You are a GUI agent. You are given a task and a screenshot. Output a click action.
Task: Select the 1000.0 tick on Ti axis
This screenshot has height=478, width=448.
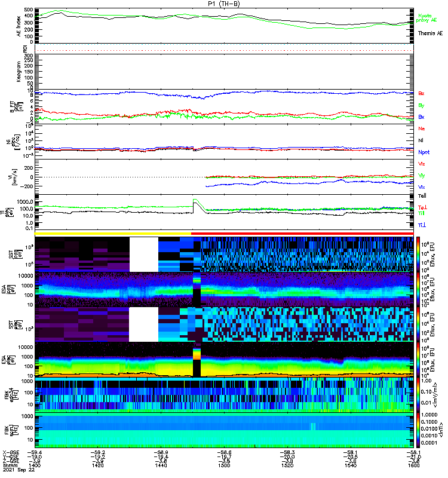[25, 202]
